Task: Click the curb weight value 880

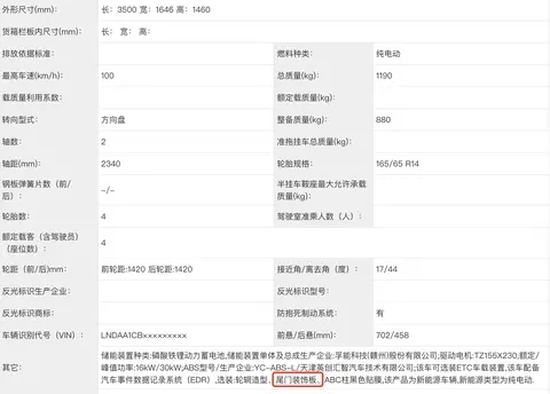Action: tap(383, 120)
